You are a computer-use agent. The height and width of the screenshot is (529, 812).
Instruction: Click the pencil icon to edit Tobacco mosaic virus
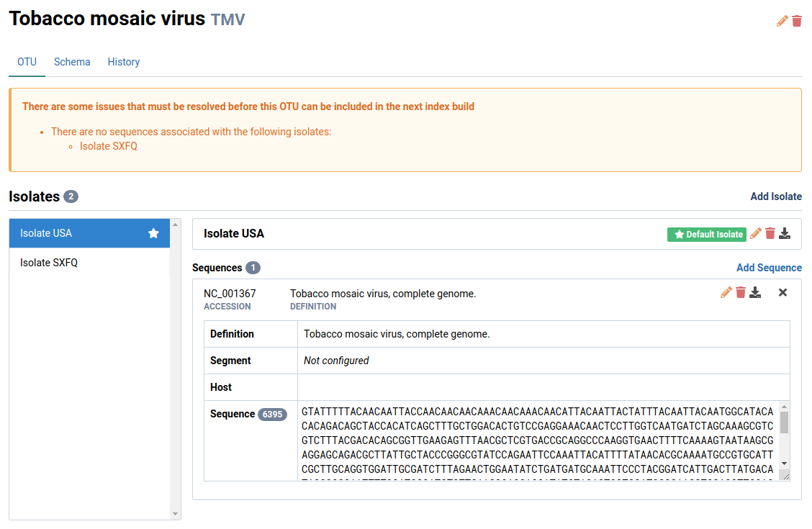coord(781,21)
